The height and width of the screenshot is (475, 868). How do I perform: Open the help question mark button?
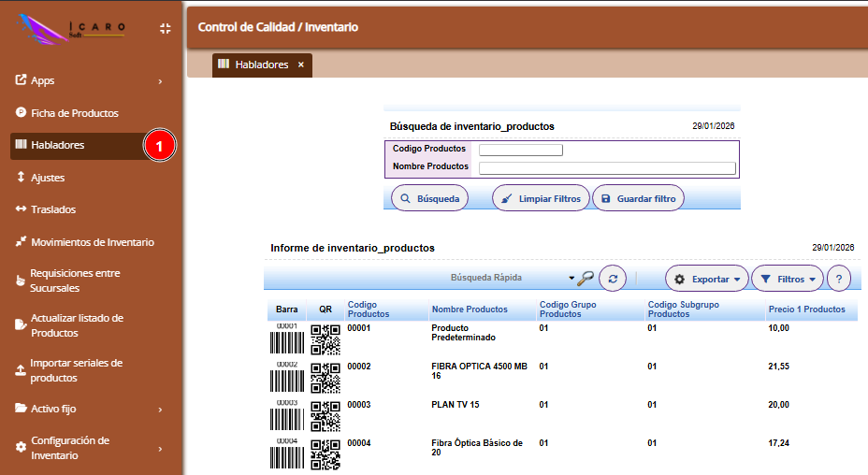click(838, 279)
